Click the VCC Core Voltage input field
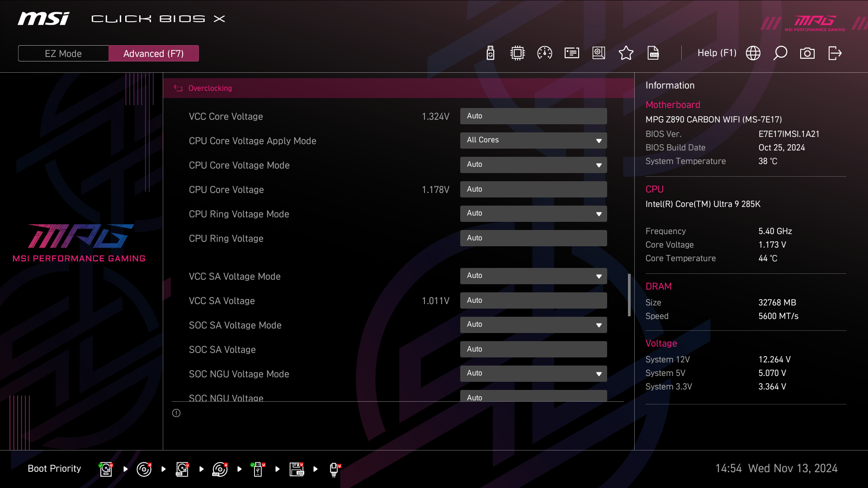 (x=533, y=116)
